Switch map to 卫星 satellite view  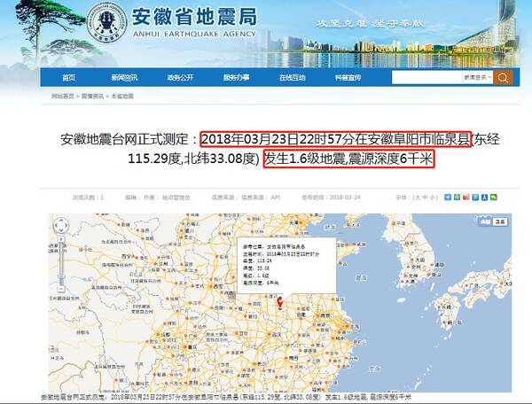[x=500, y=222]
